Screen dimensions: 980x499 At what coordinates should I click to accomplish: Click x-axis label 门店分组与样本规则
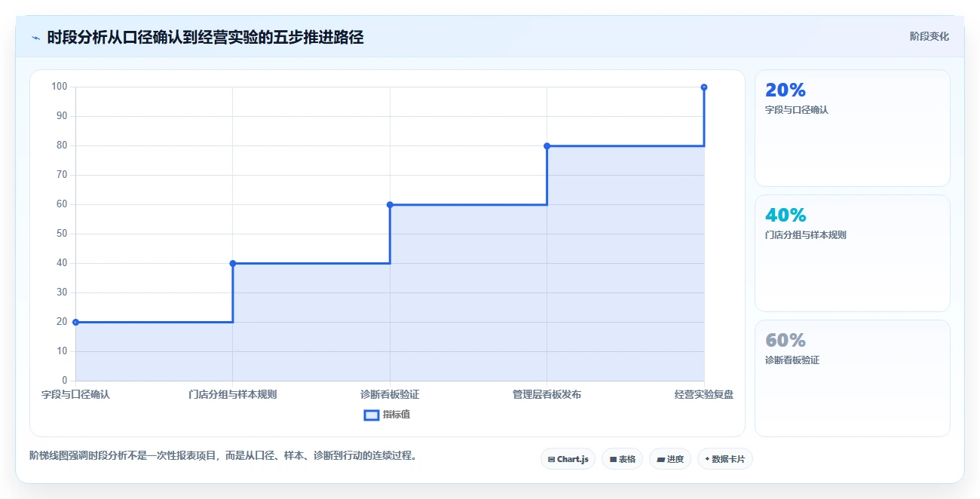point(233,394)
